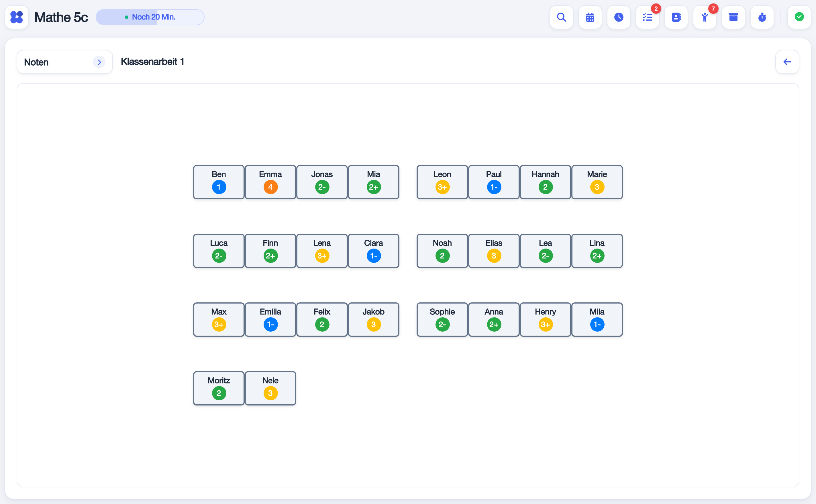Click the app logo icon
This screenshot has height=504, width=816.
(x=17, y=17)
